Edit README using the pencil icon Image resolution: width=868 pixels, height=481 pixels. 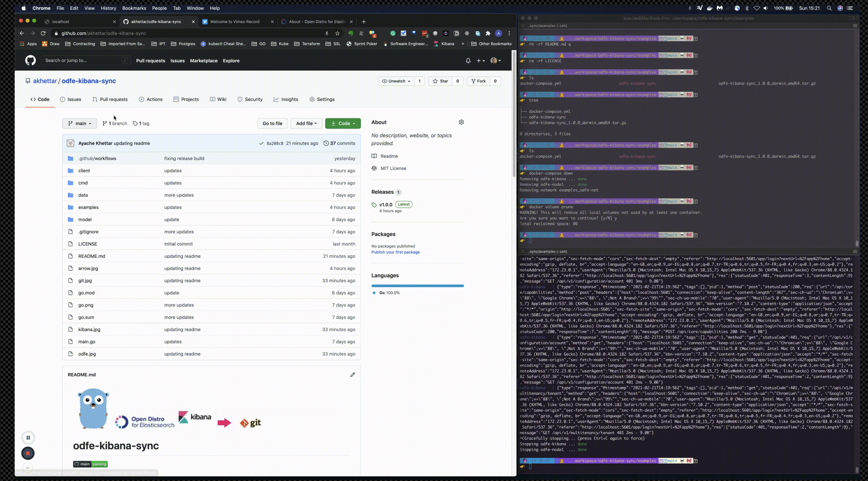click(352, 375)
